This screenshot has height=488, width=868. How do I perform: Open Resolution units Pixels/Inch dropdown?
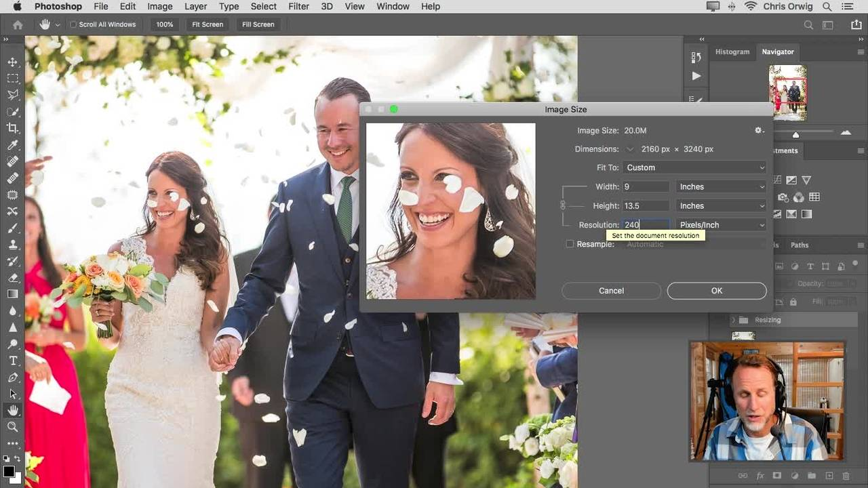tap(722, 225)
